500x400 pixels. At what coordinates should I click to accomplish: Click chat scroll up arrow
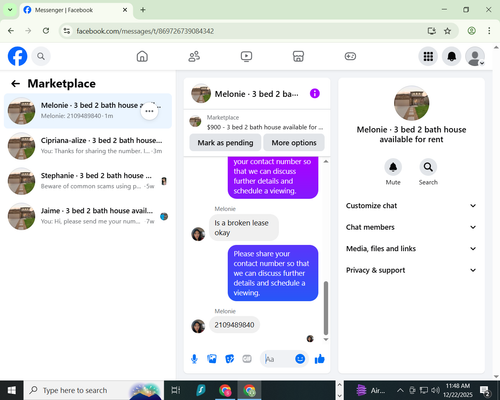tap(326, 161)
